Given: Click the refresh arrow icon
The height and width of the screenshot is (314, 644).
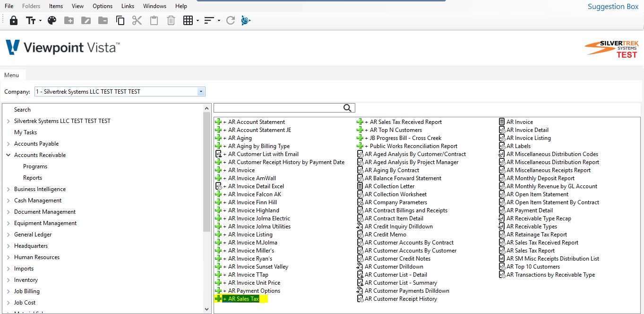Looking at the screenshot, I should point(231,20).
